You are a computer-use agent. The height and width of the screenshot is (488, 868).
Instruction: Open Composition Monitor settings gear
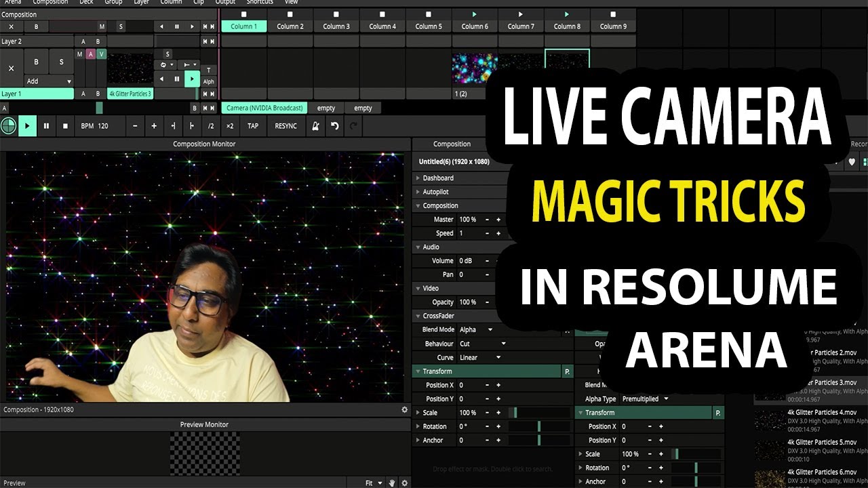[x=405, y=409]
